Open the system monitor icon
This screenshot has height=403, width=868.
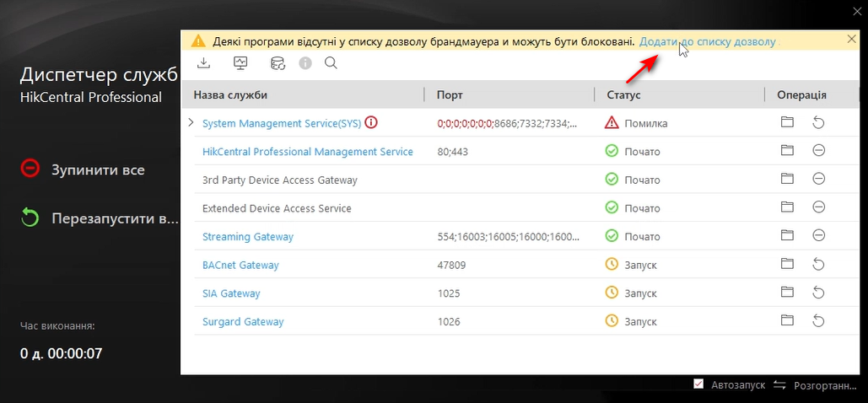240,63
